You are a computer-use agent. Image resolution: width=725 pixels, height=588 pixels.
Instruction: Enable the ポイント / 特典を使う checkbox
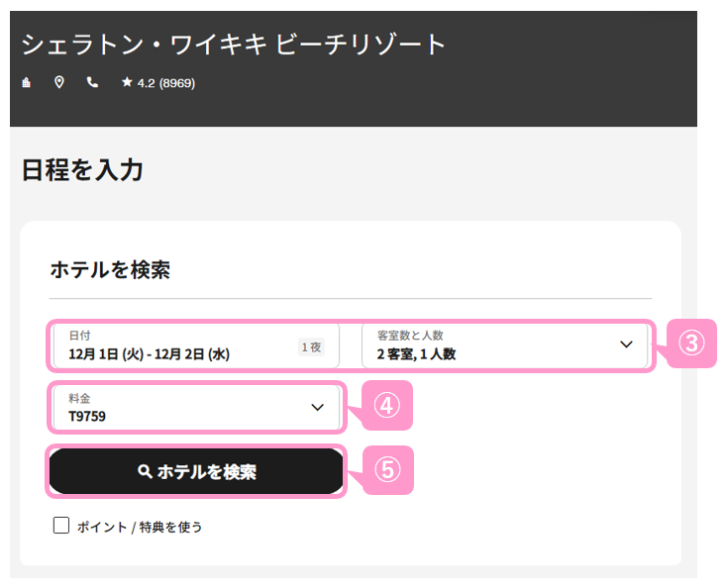(x=61, y=526)
